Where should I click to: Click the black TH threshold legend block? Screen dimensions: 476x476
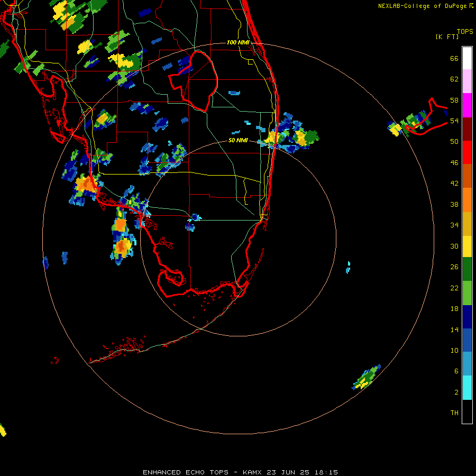click(x=467, y=411)
